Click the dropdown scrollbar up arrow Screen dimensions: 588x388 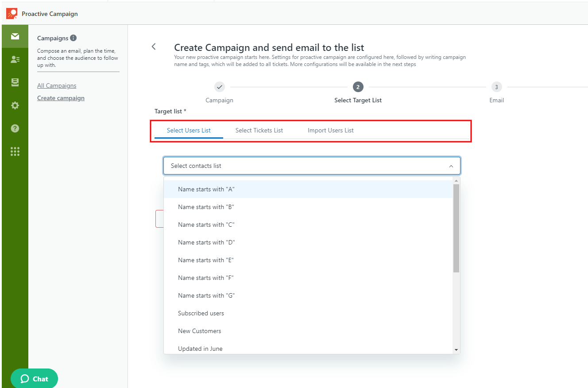[456, 180]
